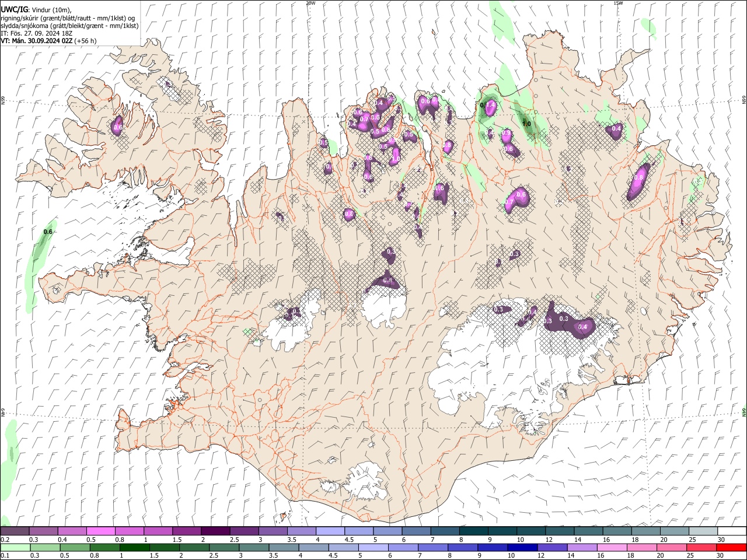This screenshot has width=747, height=560.
Task: Click the '15W' longitude label
Action: 618,3
